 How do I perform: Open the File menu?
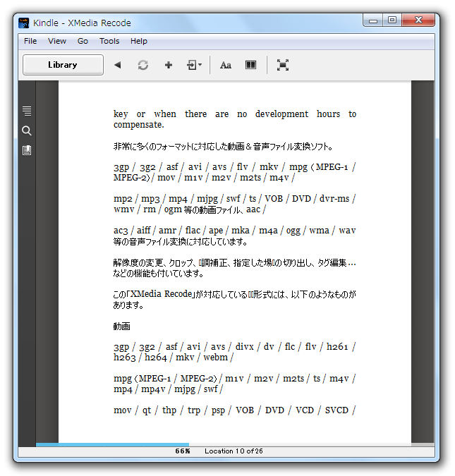coord(30,41)
